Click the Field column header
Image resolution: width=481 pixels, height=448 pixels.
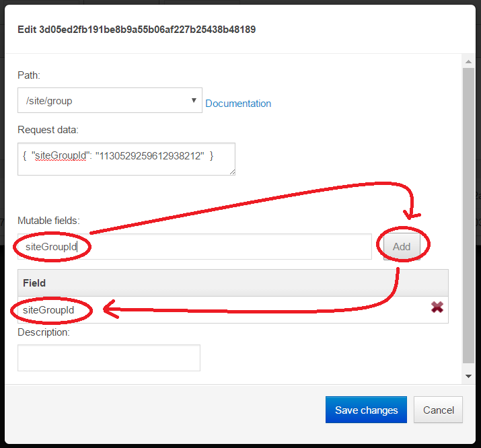233,283
